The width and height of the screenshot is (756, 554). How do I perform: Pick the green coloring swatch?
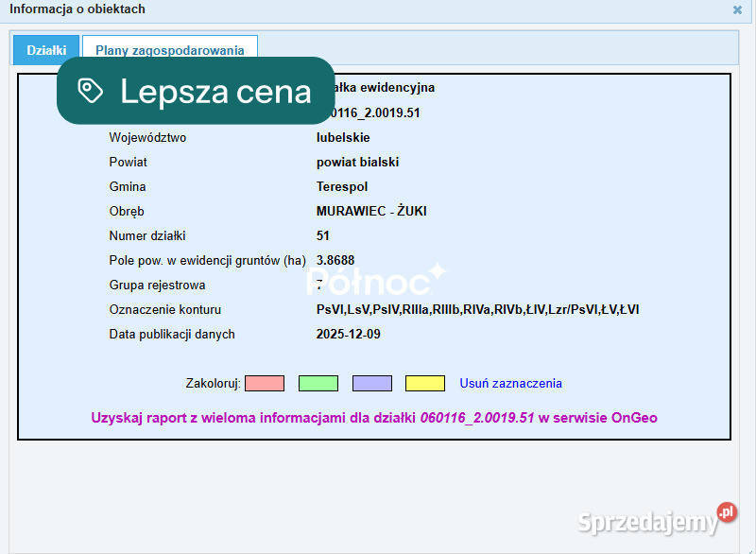318,383
